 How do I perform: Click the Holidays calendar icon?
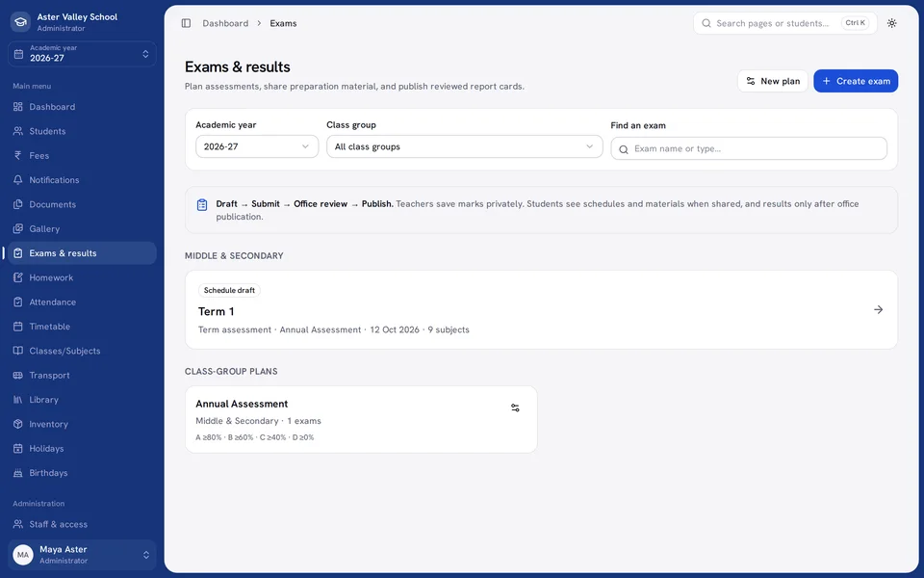pos(17,448)
